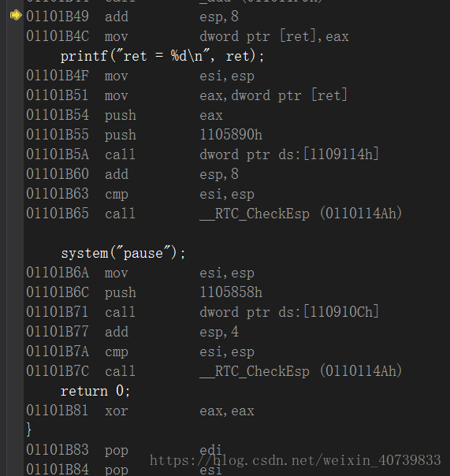Select the closing brace source line
450x476 pixels.
[x=29, y=430]
